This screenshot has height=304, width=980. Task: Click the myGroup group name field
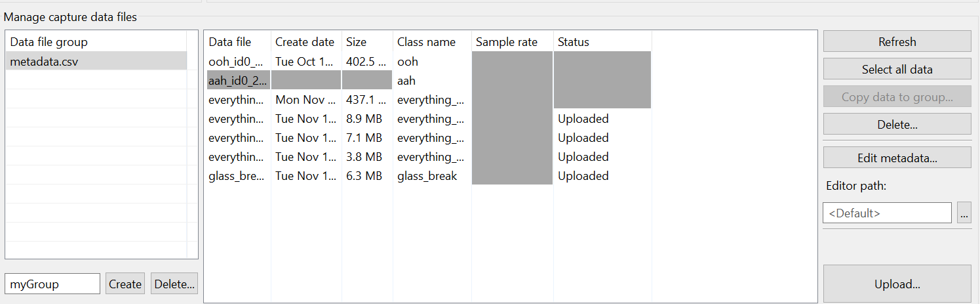click(52, 284)
